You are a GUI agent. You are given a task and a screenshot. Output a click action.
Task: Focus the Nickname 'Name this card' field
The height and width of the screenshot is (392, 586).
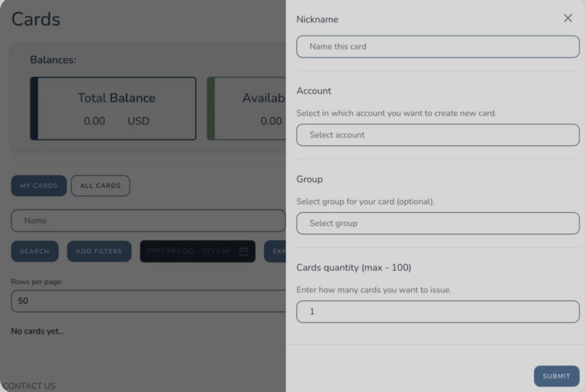coord(438,46)
